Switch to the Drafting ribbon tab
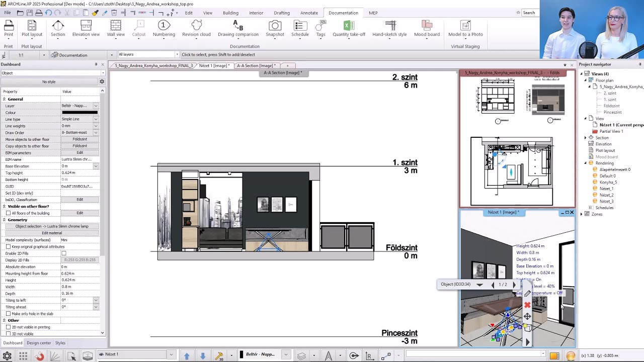644x362 pixels. pos(282,13)
